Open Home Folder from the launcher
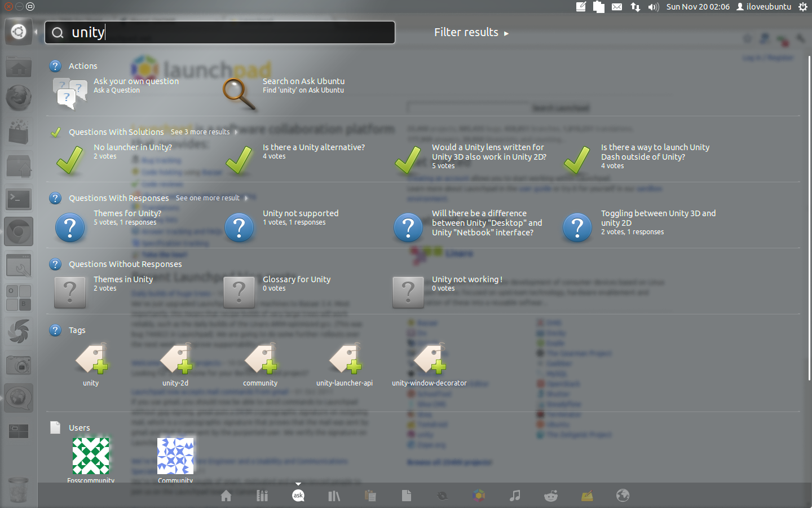Viewport: 812px width, 508px height. [19, 68]
